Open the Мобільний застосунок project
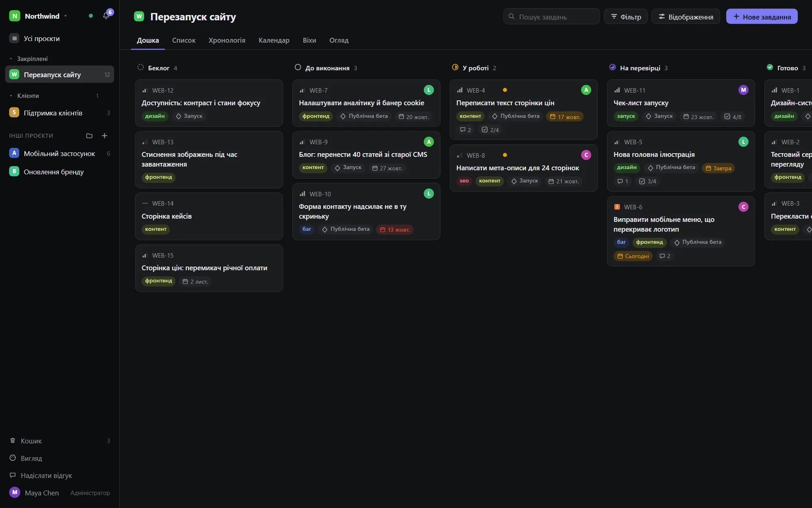Viewport: 812px width, 508px height. coord(60,154)
